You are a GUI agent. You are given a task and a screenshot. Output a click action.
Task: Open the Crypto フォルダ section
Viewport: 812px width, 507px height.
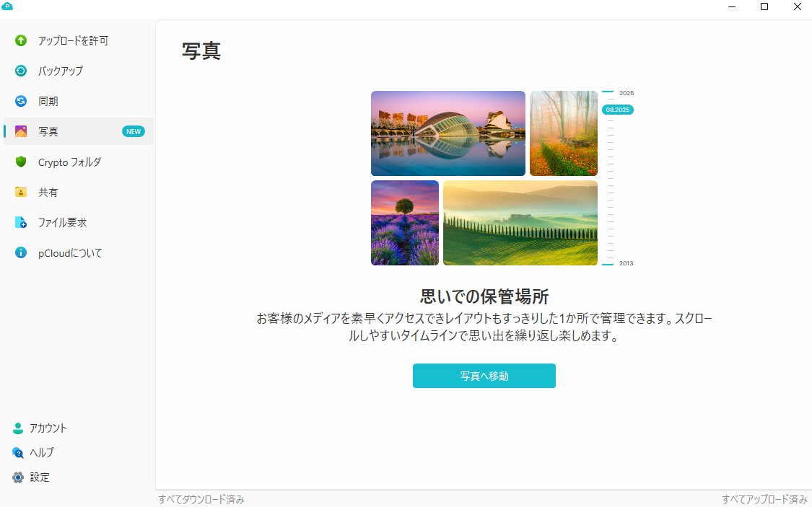pyautogui.click(x=79, y=162)
